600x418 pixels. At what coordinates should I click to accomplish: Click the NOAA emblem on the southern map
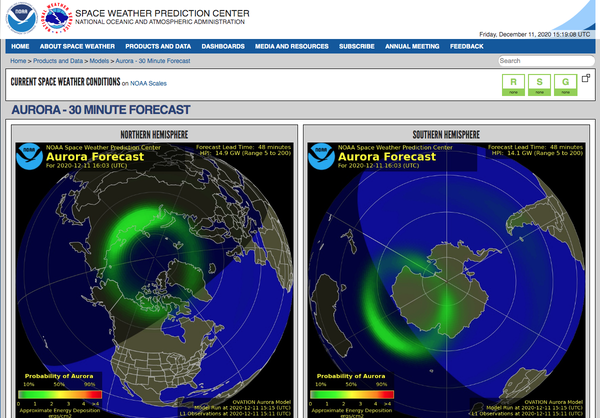pos(321,156)
